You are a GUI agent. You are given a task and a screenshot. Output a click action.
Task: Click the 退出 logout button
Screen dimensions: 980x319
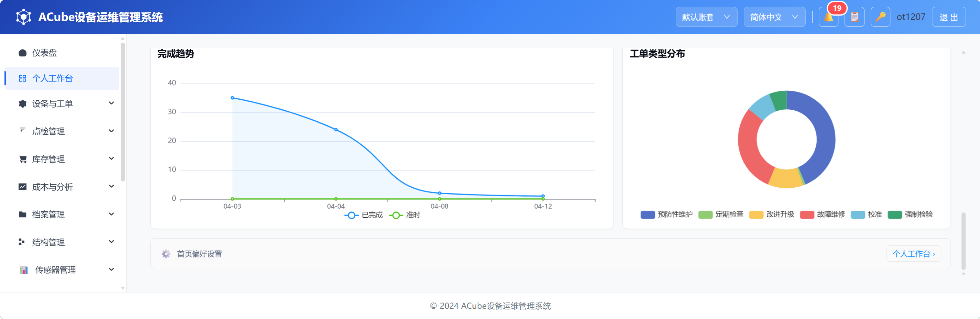(949, 17)
